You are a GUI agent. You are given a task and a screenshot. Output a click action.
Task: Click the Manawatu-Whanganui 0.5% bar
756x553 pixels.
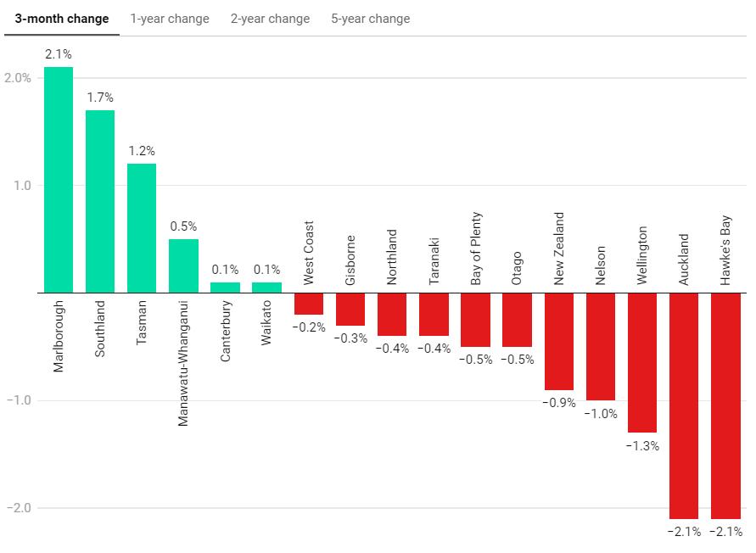coord(183,266)
